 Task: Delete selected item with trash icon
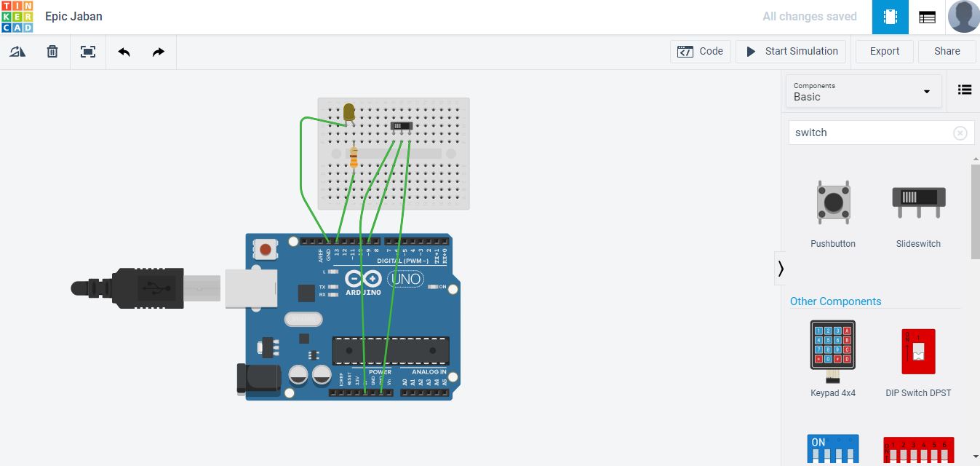pos(52,52)
